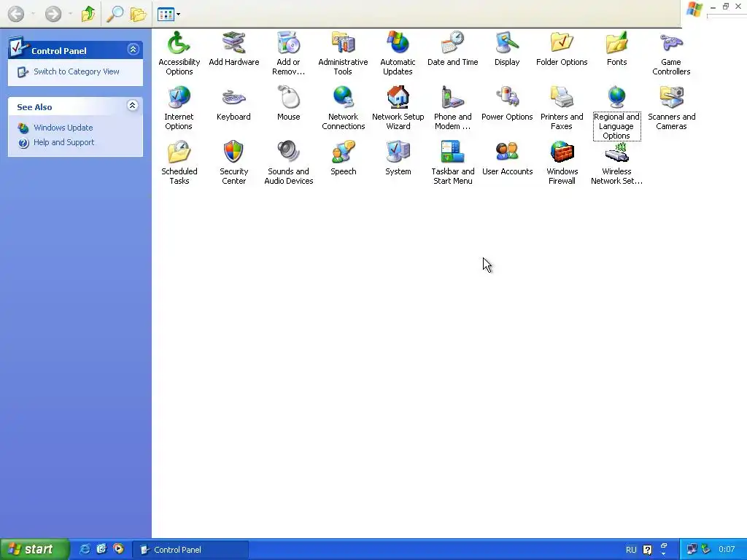Open the Forward button history dropdown arrow
This screenshot has width=747, height=560.
coord(70,14)
